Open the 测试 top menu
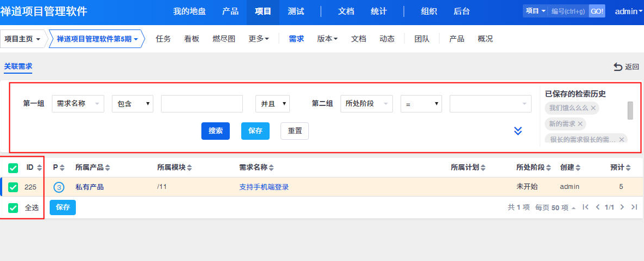The image size is (644, 261). point(296,11)
